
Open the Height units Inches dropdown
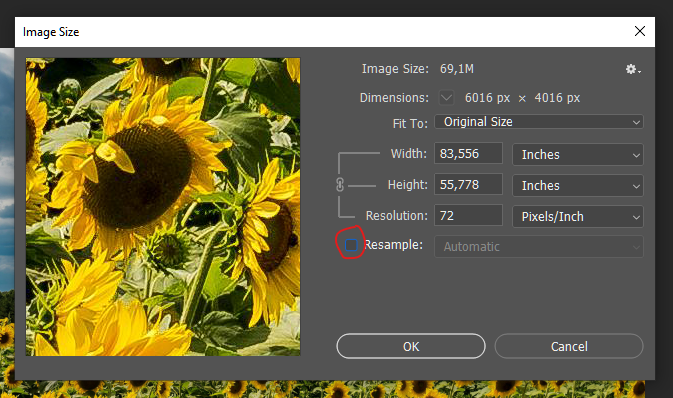point(578,185)
